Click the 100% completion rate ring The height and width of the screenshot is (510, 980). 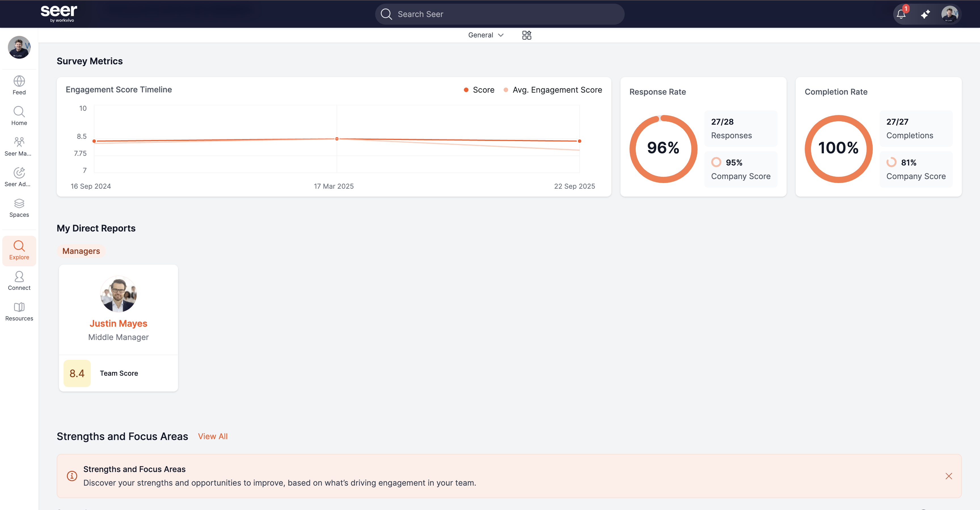(839, 148)
